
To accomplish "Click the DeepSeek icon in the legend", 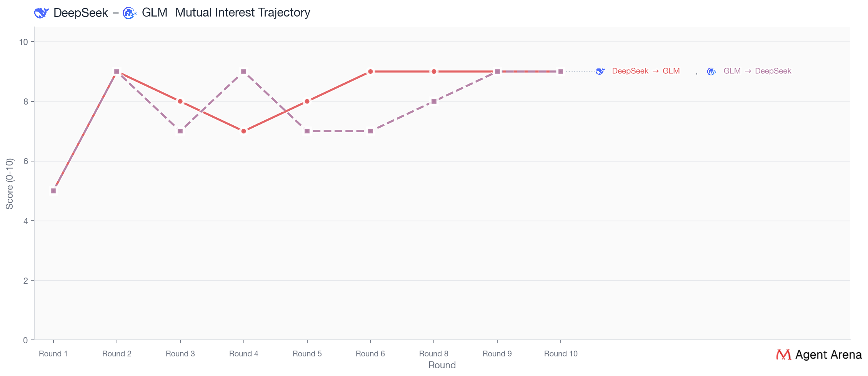I will coord(600,71).
